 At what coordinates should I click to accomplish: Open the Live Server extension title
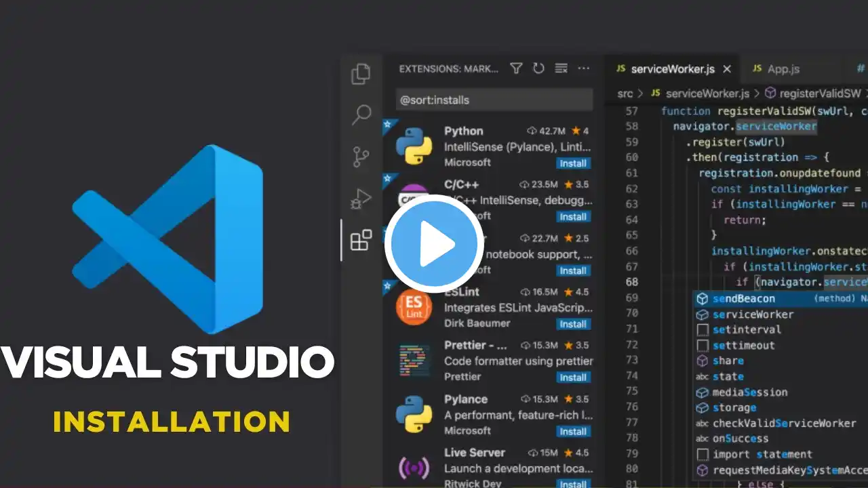(475, 452)
